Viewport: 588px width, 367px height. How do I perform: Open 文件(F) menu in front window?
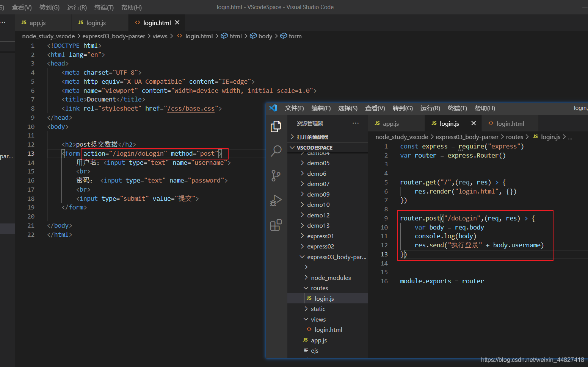(294, 108)
